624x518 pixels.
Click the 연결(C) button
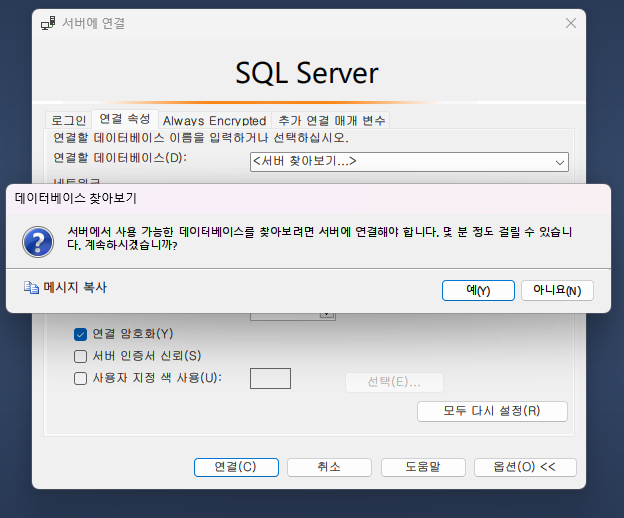tap(236, 467)
